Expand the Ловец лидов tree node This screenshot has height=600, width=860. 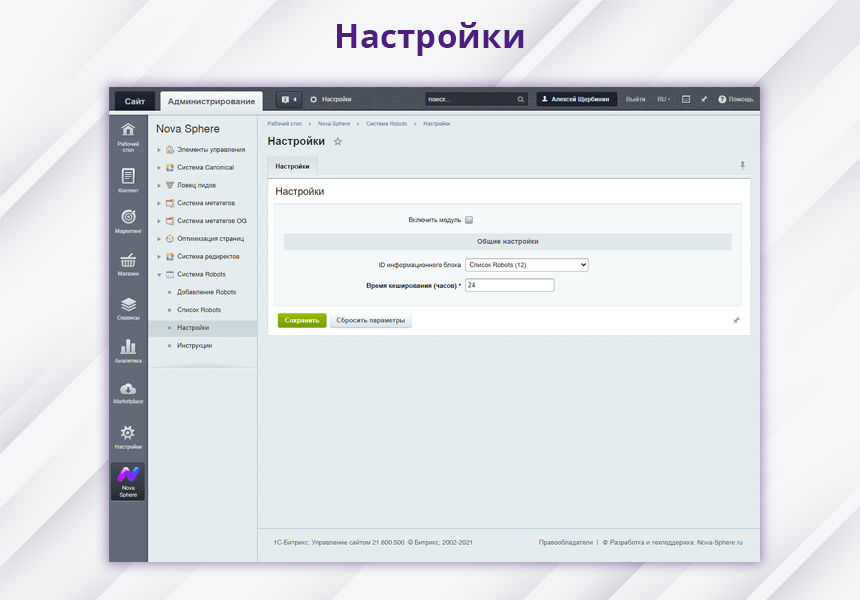[x=159, y=185]
